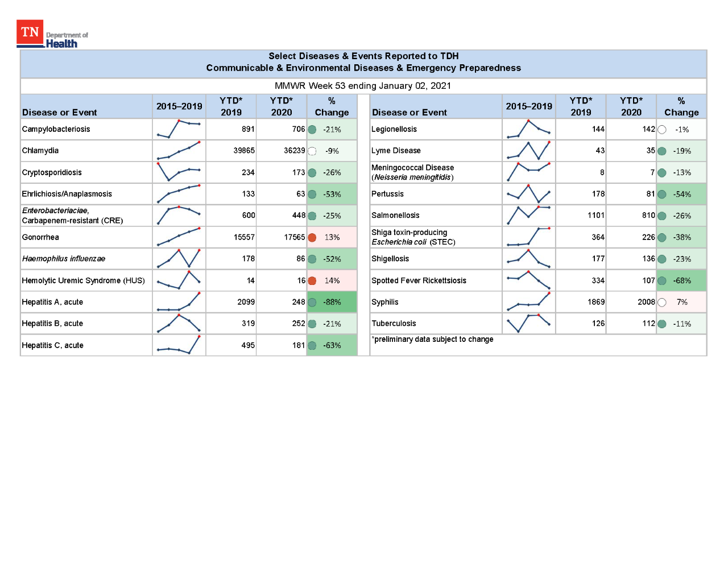Image resolution: width=728 pixels, height=562 pixels.
Task: Click the green dot beside Hepatitis A -88%
Action: tap(312, 303)
